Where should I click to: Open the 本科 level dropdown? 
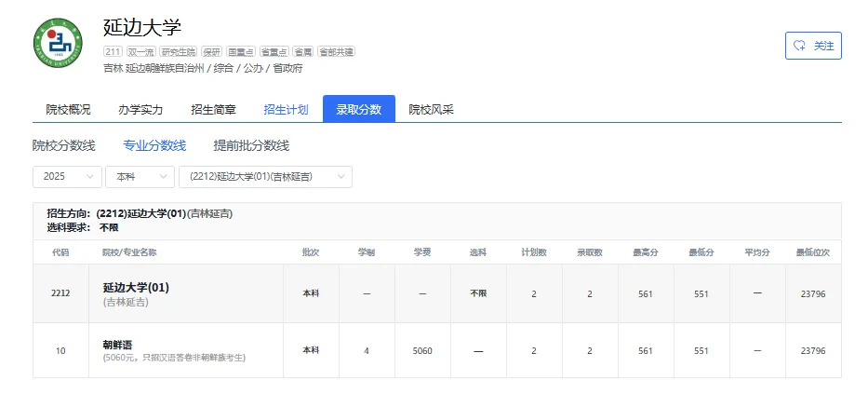[x=140, y=177]
